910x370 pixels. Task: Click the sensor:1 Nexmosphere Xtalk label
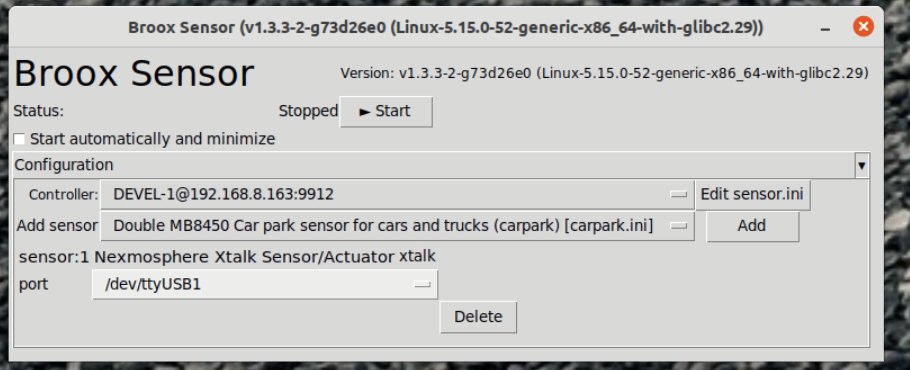(227, 256)
